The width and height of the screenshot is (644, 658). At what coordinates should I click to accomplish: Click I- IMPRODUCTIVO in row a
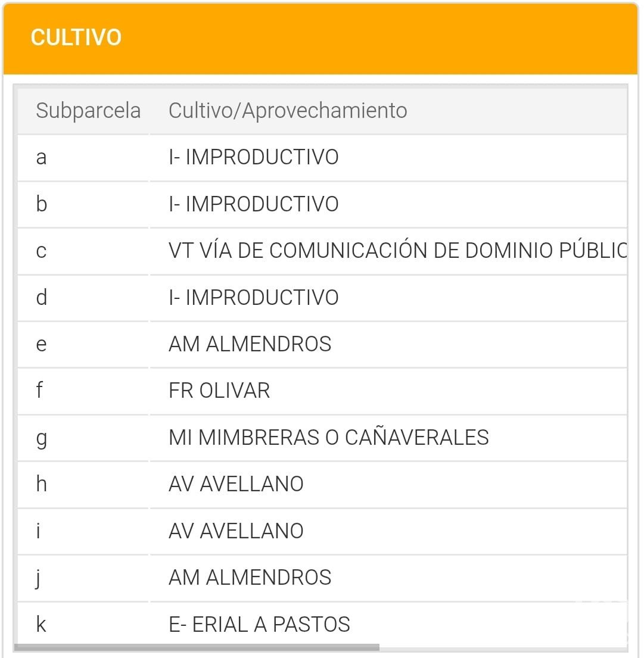point(253,158)
